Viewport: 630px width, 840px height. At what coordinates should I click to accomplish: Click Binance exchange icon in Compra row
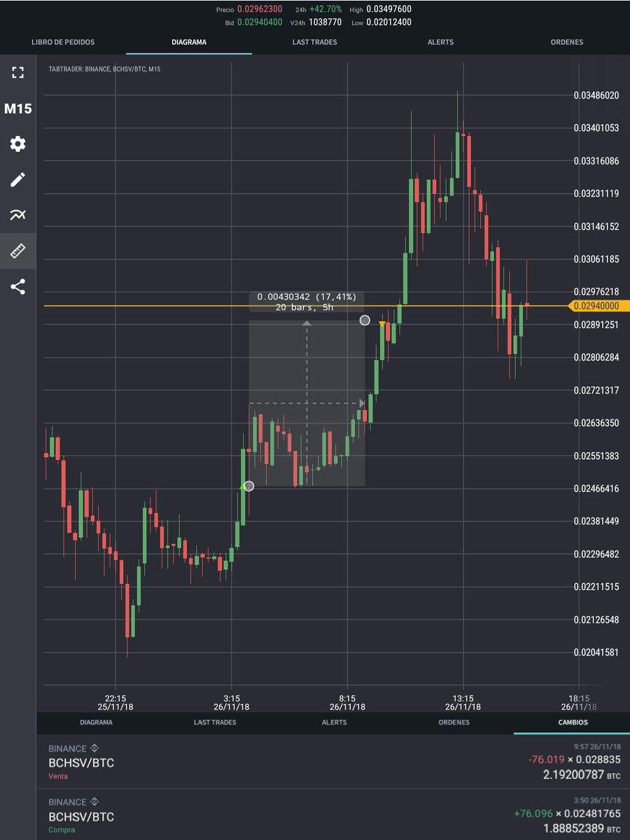click(x=94, y=801)
